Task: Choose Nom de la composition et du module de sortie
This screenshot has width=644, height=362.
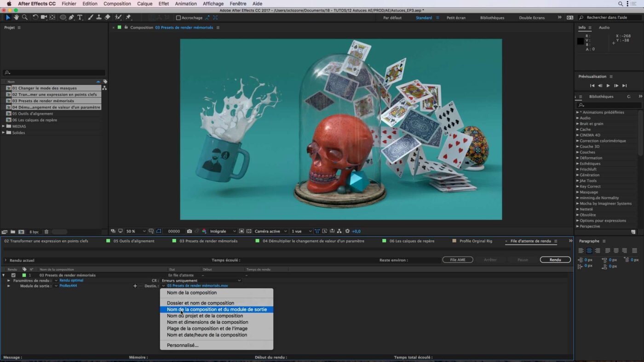Action: [217, 309]
